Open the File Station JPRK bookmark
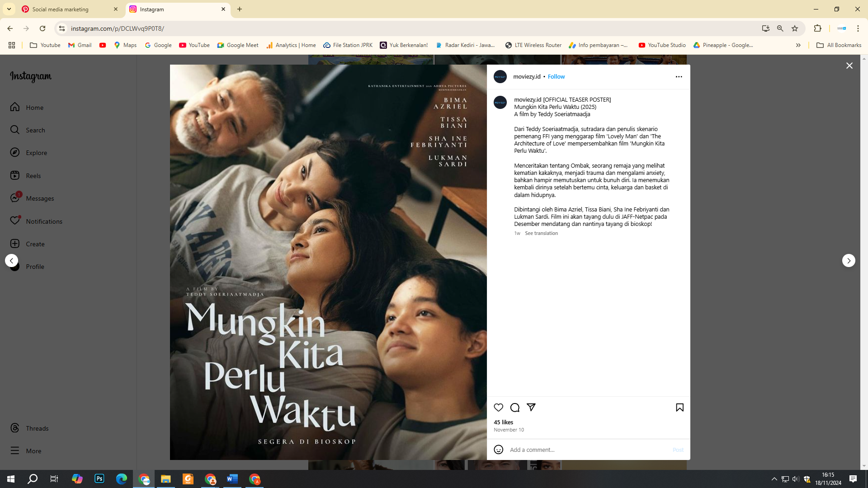The width and height of the screenshot is (868, 488). coord(348,45)
